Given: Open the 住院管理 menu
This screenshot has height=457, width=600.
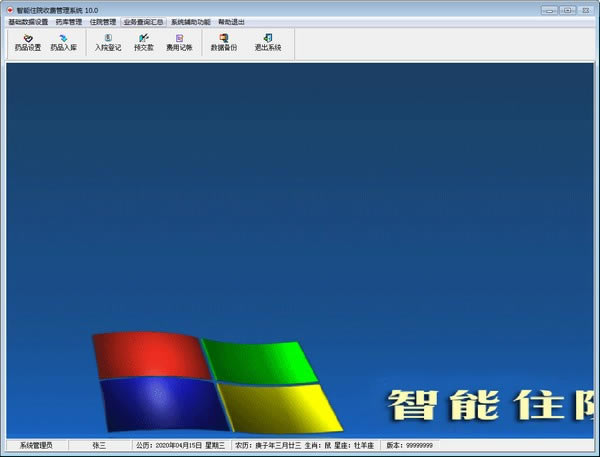Looking at the screenshot, I should click(103, 22).
